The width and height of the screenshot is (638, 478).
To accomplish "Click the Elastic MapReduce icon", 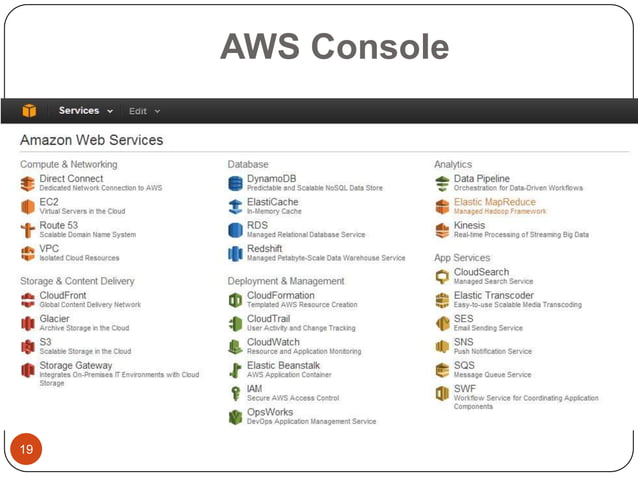I will 442,207.
